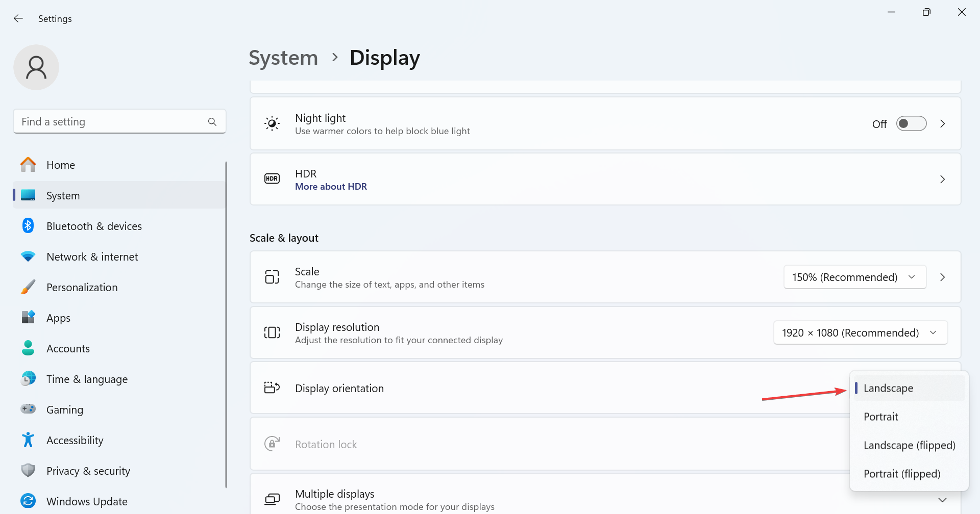
Task: Click the Find a setting search box
Action: (x=119, y=121)
